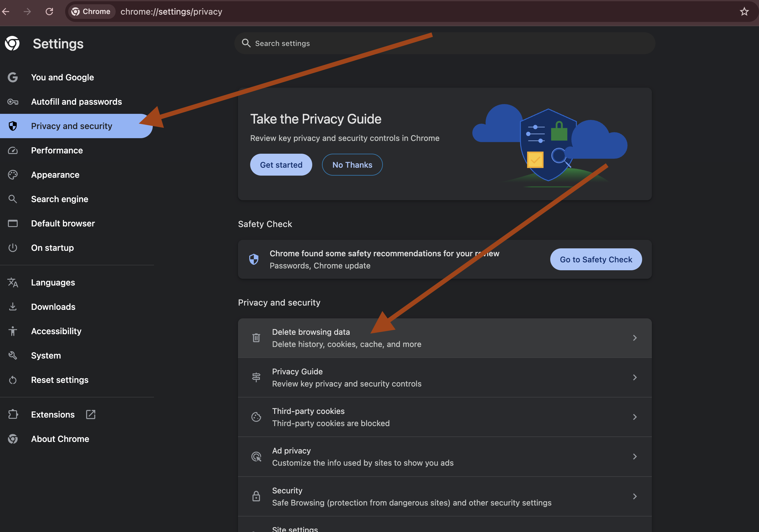Screen dimensions: 759x532
Task: Click the external link icon beside Extensions
Action: [x=91, y=414]
